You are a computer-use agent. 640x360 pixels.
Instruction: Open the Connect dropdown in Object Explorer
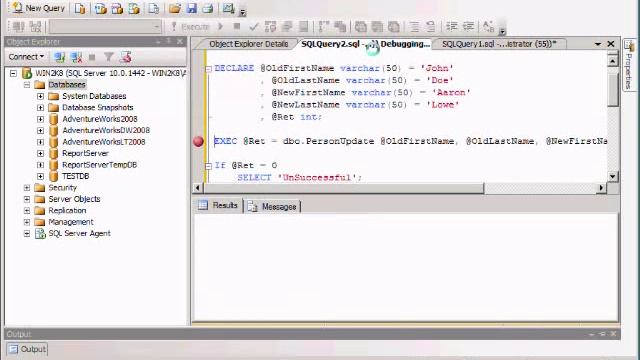[x=26, y=57]
